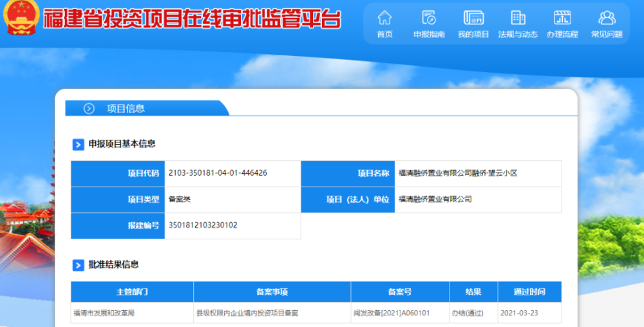Click the unit value 福清融侨置业有限公司
The width and height of the screenshot is (644, 327).
pos(435,200)
